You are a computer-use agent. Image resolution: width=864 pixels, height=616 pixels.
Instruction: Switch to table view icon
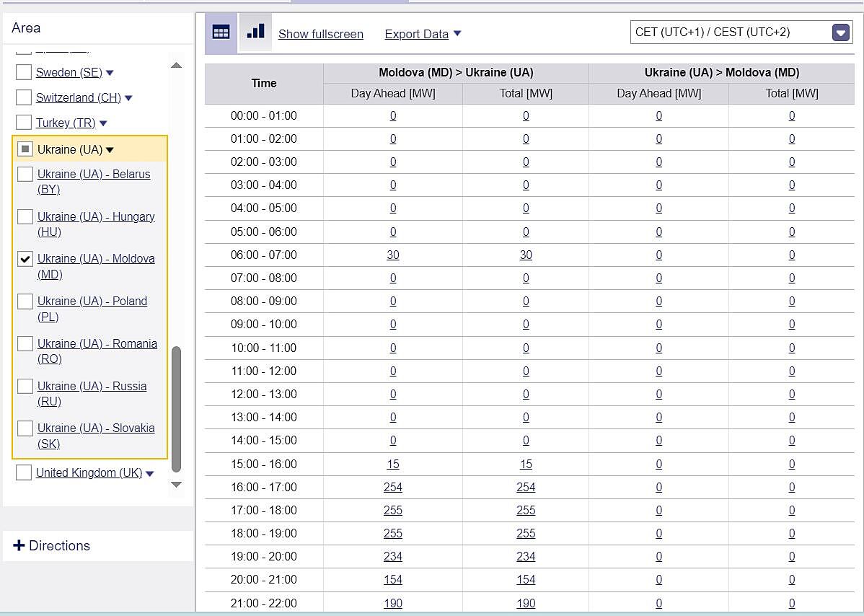click(x=221, y=33)
